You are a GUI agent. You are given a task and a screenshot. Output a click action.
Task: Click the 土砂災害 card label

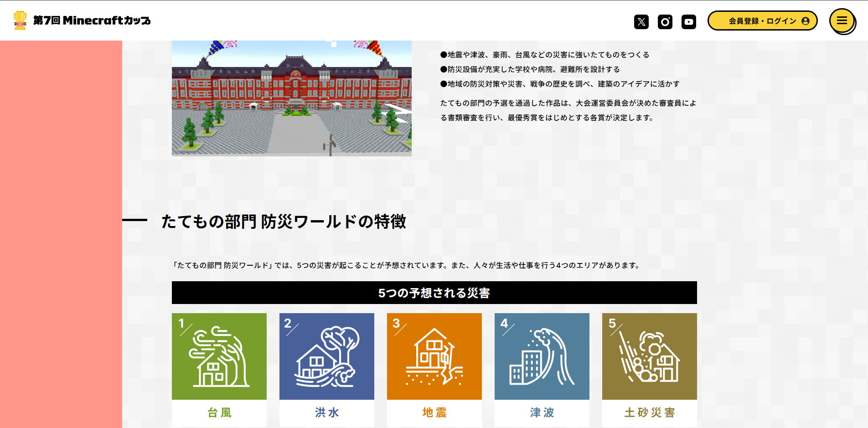(650, 413)
